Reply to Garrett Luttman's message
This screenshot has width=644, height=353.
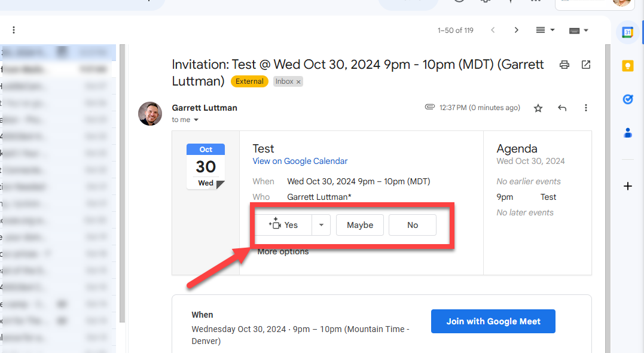pyautogui.click(x=562, y=108)
